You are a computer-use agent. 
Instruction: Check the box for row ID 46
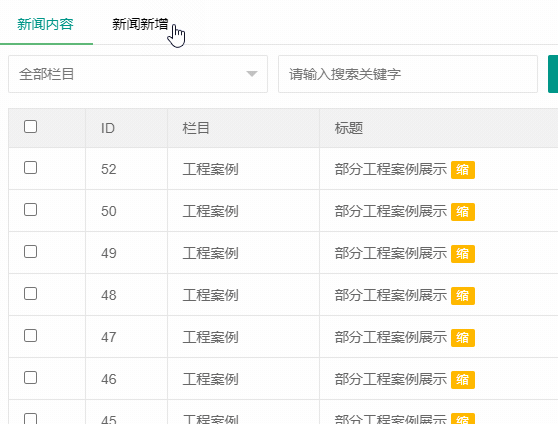tap(30, 378)
